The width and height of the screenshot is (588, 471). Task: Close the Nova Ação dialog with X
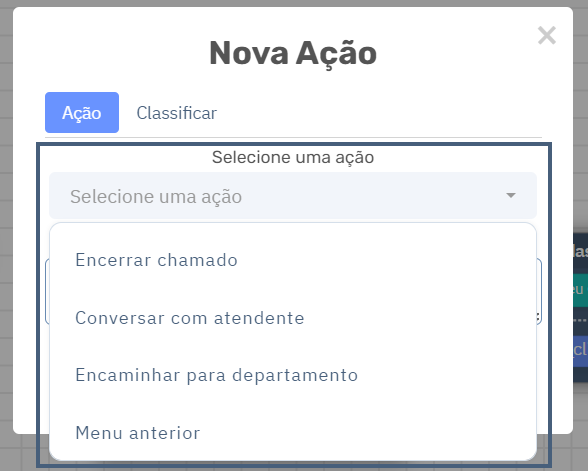[x=546, y=35]
